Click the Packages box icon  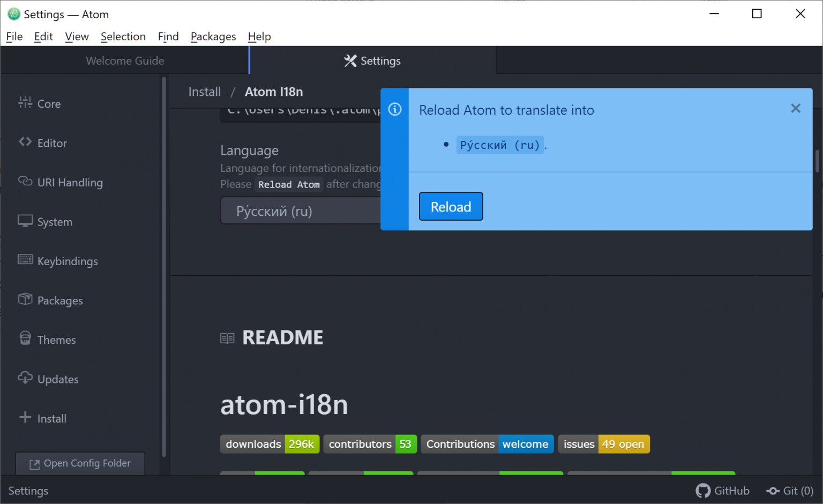pos(25,299)
